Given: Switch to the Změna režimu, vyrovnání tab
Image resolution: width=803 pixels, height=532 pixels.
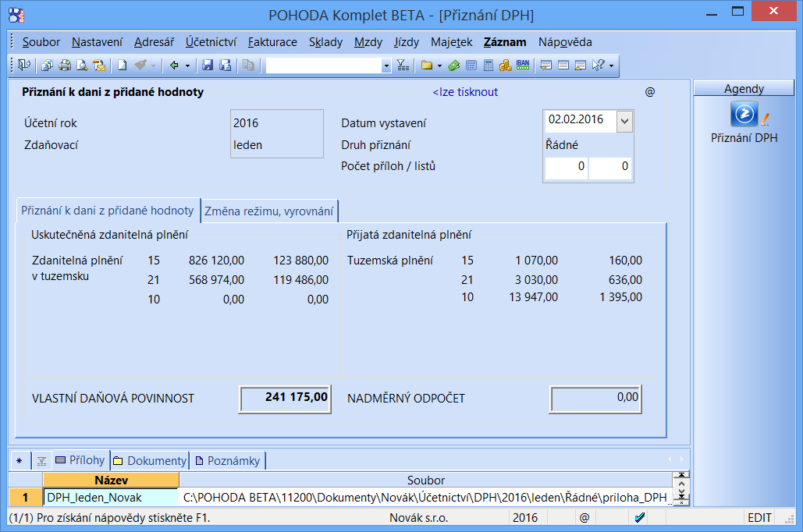Looking at the screenshot, I should [269, 211].
